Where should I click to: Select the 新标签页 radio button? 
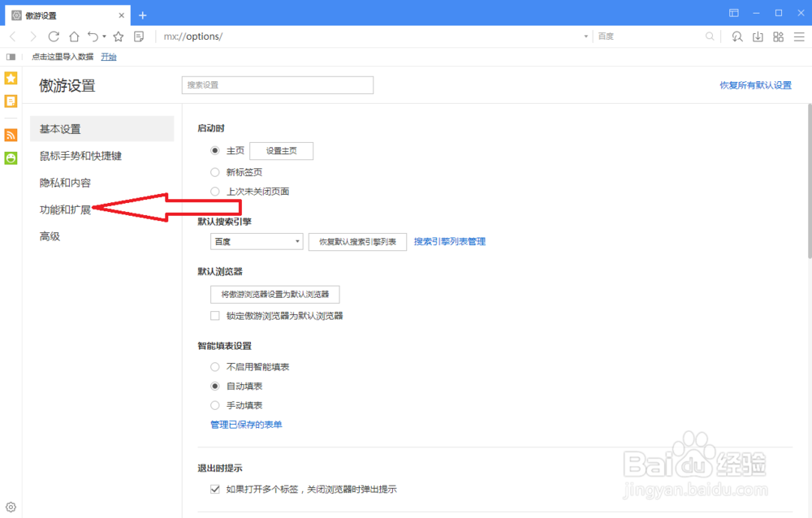coord(215,172)
